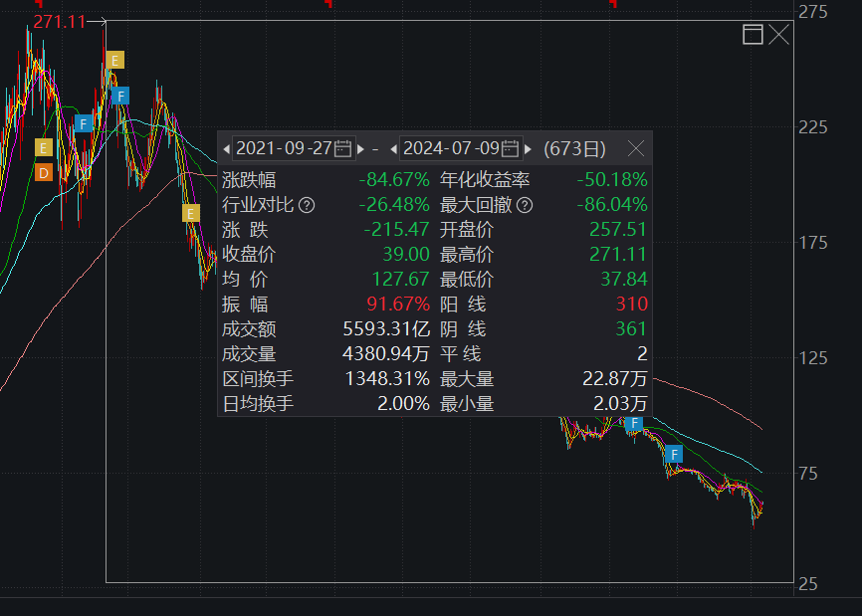Open the start date calendar picker

point(342,149)
